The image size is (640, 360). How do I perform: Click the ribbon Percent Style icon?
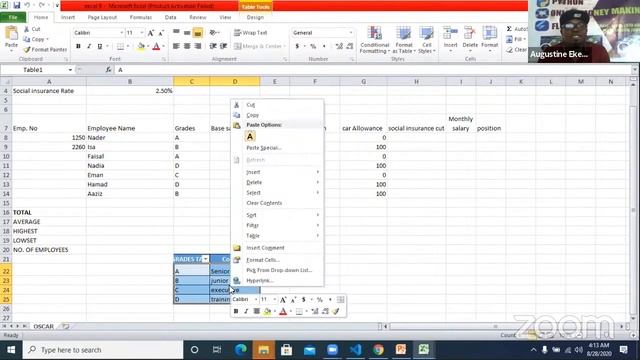tap(313, 47)
